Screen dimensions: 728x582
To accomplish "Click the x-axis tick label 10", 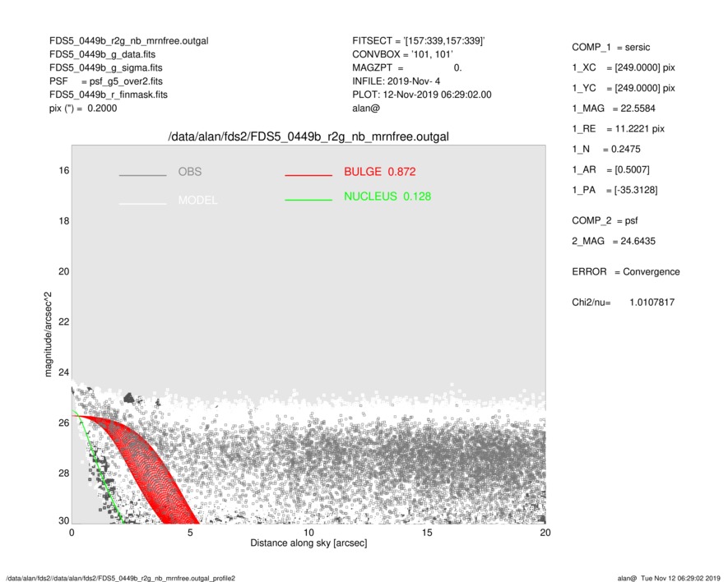I will coord(308,533).
